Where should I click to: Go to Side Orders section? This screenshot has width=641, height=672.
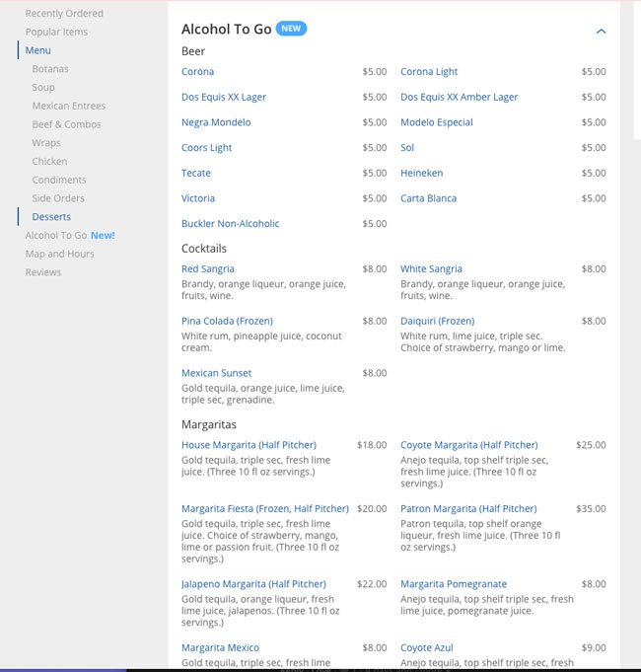[x=58, y=198]
